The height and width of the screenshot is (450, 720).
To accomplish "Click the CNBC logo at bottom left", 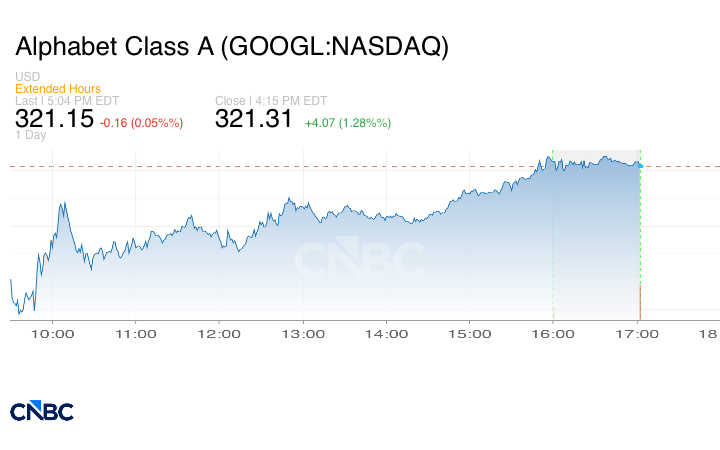I will pos(41,411).
